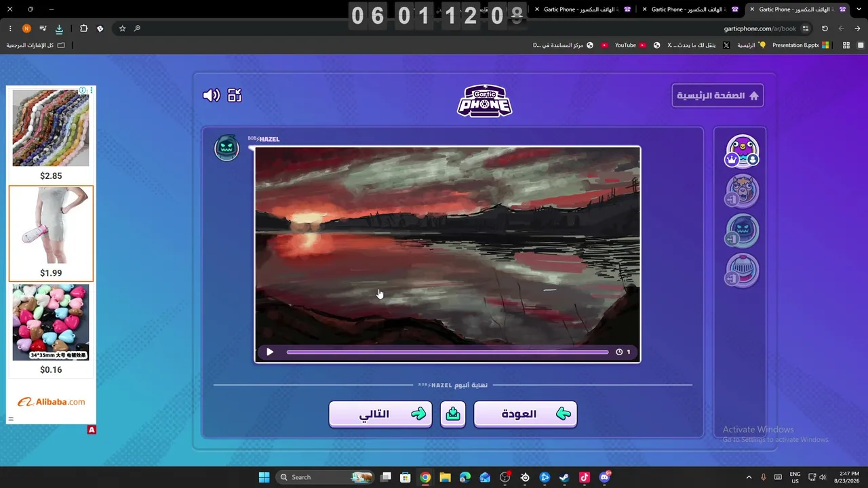868x488 pixels.
Task: Open the Windows Start menu
Action: pos(264,477)
